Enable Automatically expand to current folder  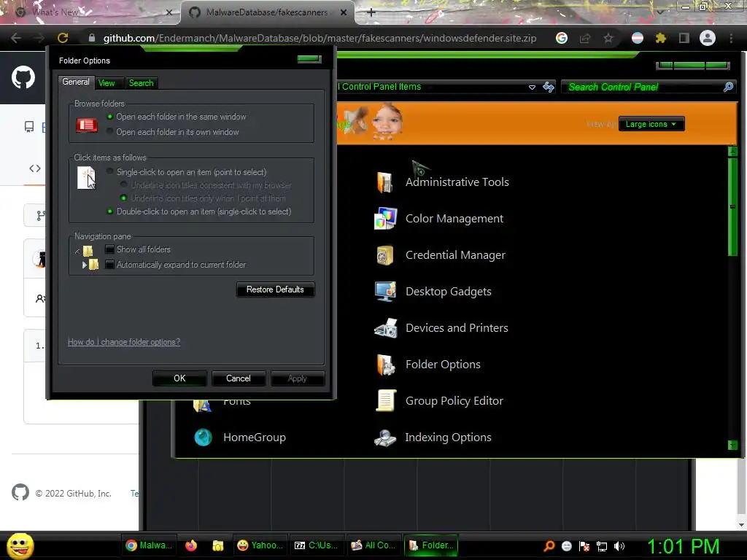[x=109, y=264]
